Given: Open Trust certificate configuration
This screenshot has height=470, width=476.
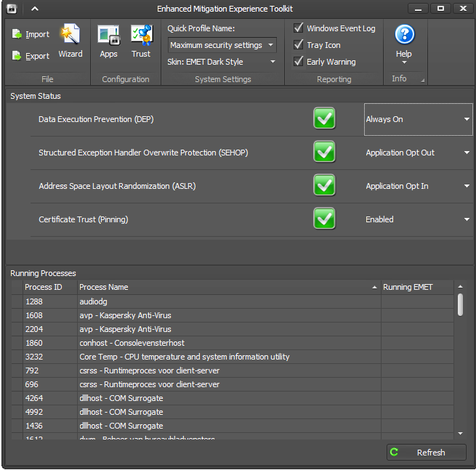Looking at the screenshot, I should [x=141, y=41].
